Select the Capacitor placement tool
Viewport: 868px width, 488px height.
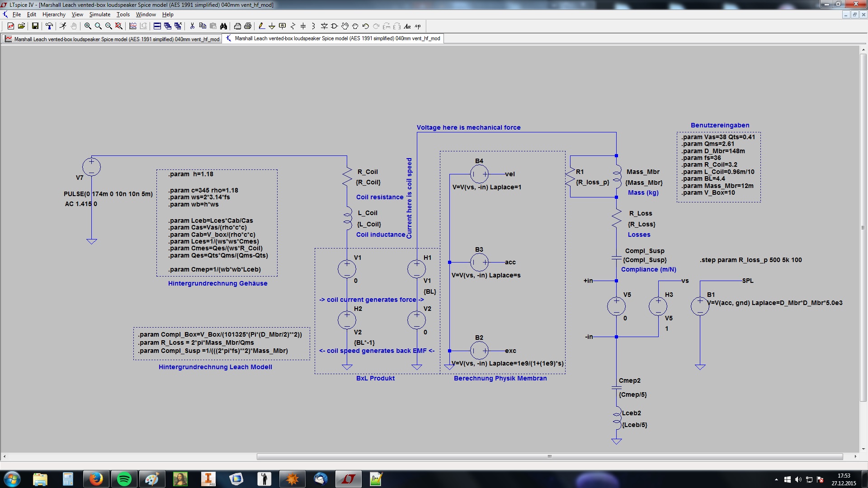[x=303, y=26]
